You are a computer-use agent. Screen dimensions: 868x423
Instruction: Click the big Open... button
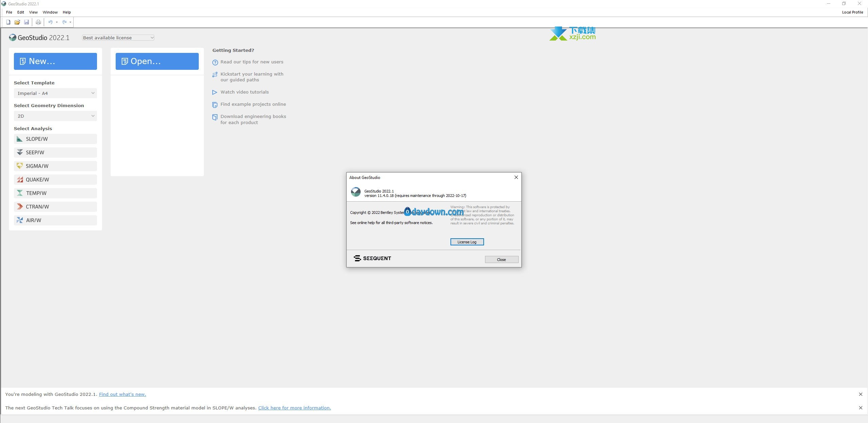point(157,61)
